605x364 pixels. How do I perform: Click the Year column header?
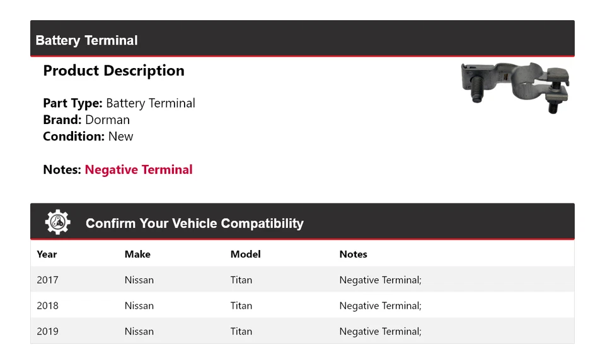(x=47, y=254)
